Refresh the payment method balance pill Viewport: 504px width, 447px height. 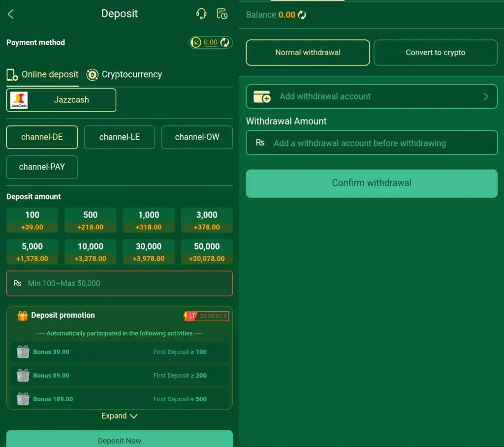pyautogui.click(x=224, y=42)
